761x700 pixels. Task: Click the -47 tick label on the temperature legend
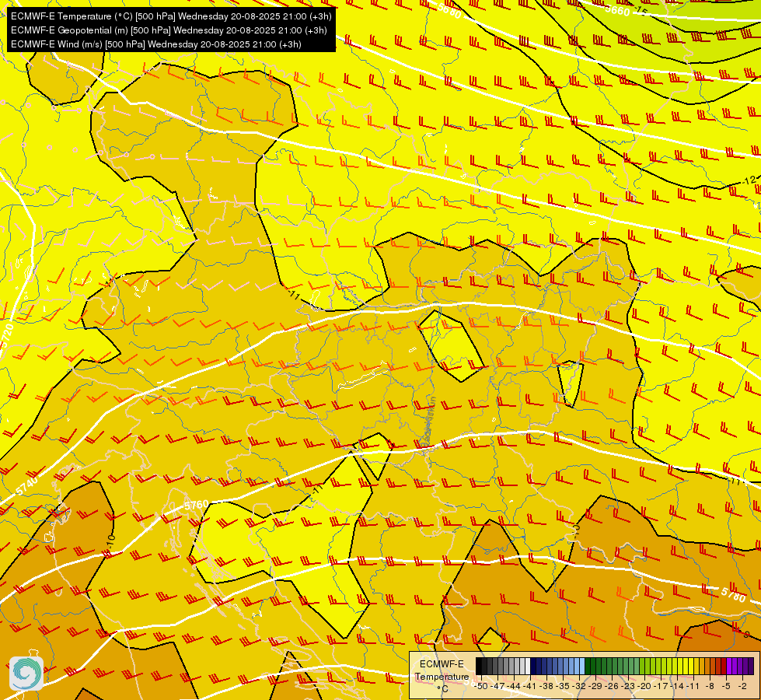pos(497,686)
